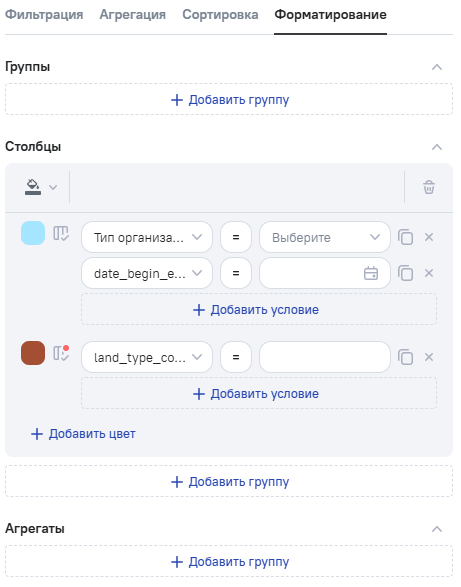461x587 pixels.
Task: Delete the column formatting group via trash icon
Action: (429, 187)
